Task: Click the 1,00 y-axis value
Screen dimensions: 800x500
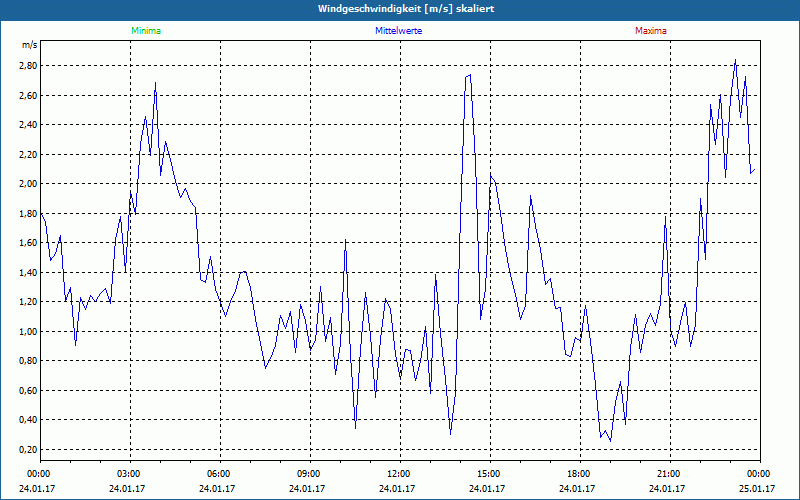Action: point(29,332)
